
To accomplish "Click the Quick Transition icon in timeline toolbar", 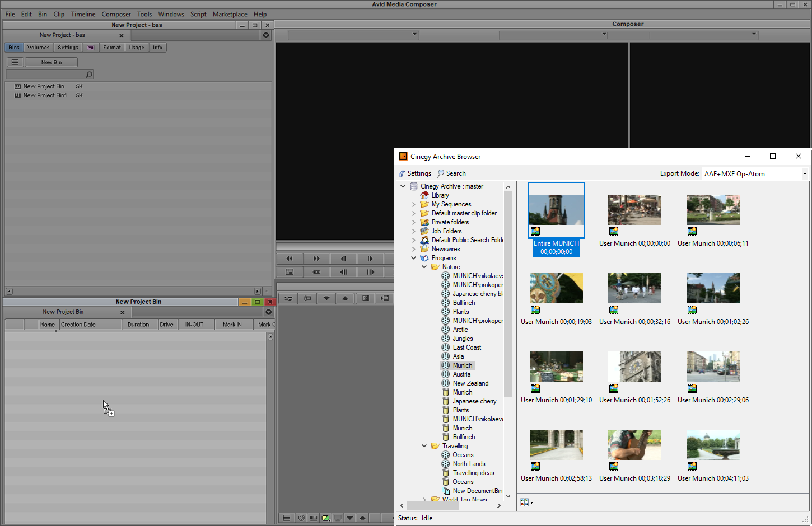I will pos(366,298).
